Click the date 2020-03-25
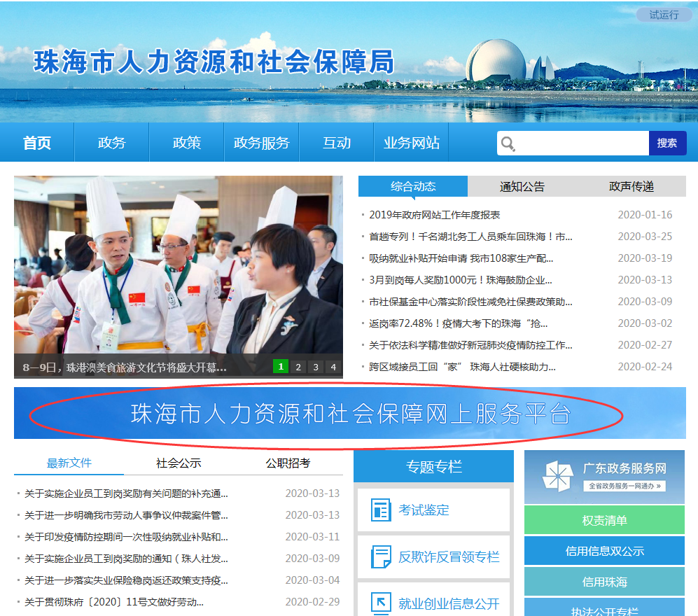 point(645,237)
